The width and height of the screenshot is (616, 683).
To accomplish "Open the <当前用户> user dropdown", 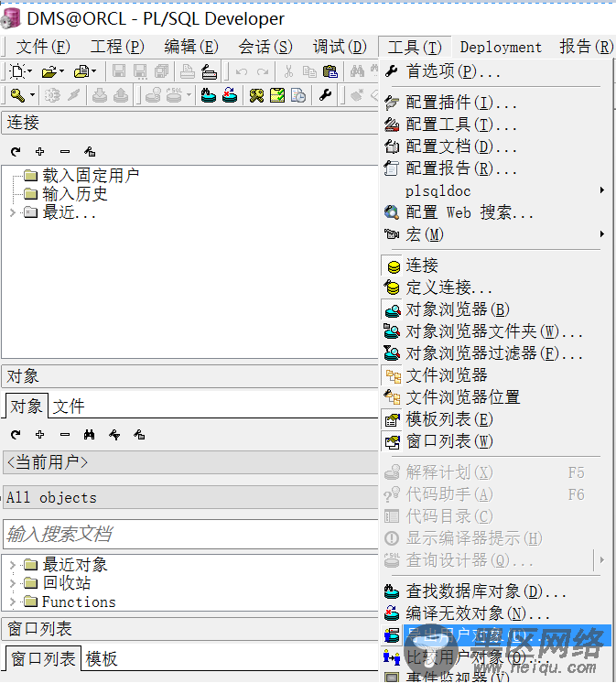I will tap(190, 462).
